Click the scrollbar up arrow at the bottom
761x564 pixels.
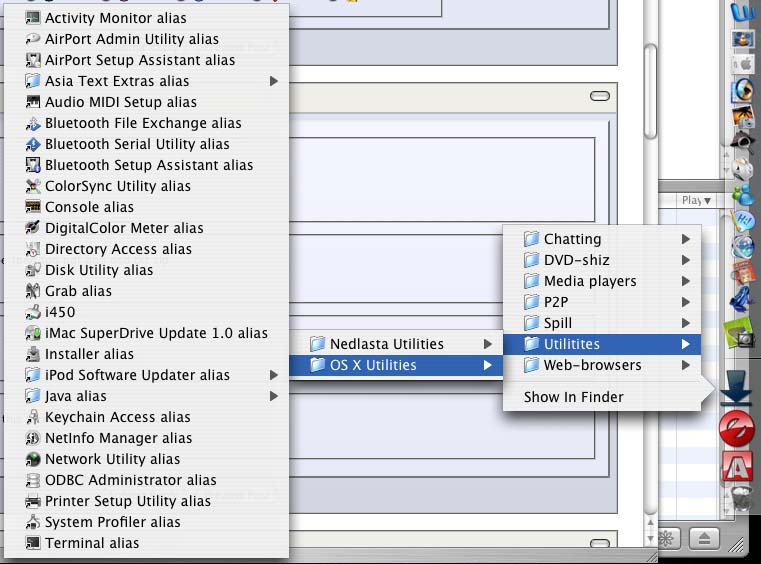(650, 522)
